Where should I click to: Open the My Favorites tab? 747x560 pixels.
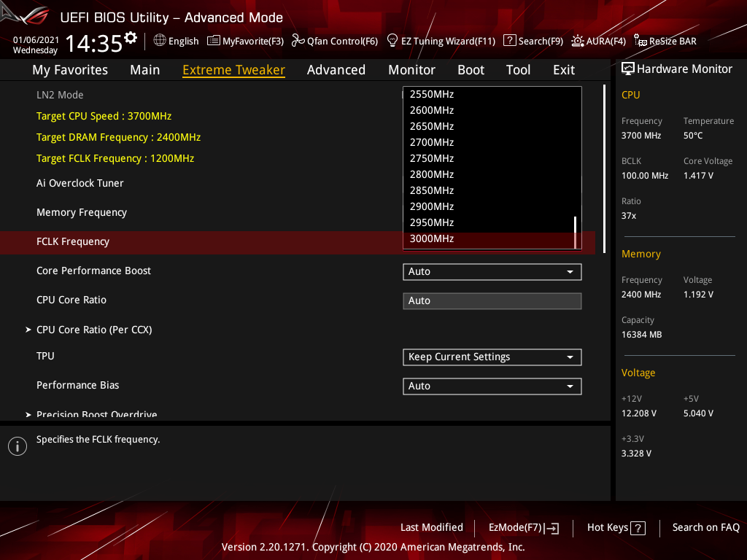(70, 70)
